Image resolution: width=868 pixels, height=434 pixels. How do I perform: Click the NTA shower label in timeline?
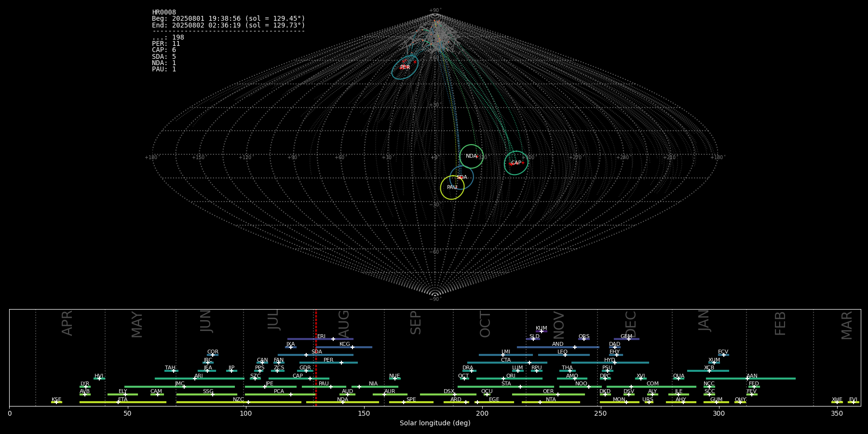pyautogui.click(x=551, y=400)
